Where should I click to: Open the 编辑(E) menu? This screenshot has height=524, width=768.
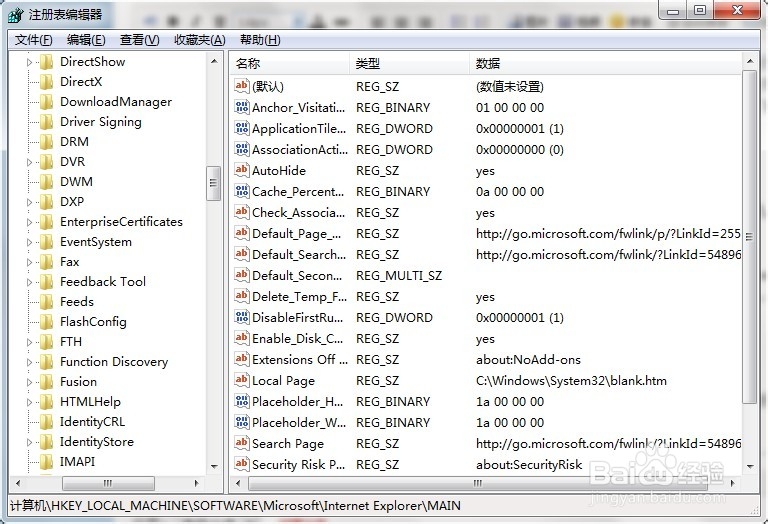86,40
